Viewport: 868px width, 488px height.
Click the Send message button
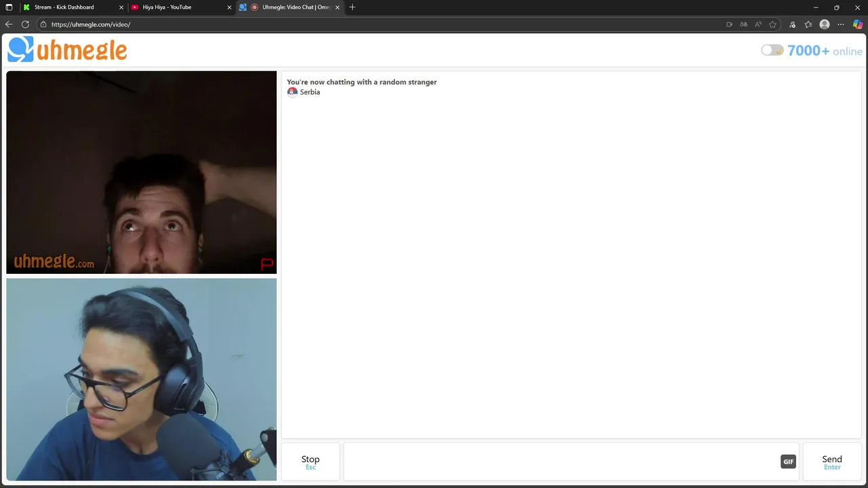click(832, 462)
